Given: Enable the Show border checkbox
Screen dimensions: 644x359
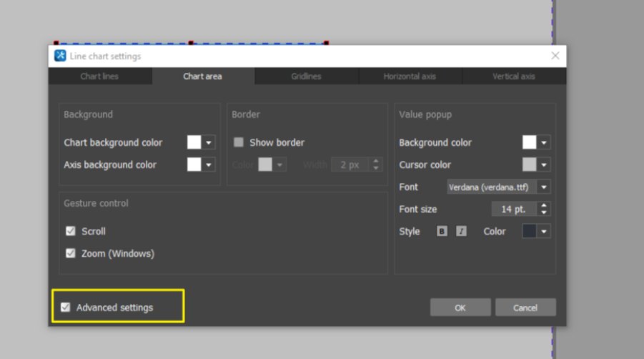Looking at the screenshot, I should pos(239,142).
